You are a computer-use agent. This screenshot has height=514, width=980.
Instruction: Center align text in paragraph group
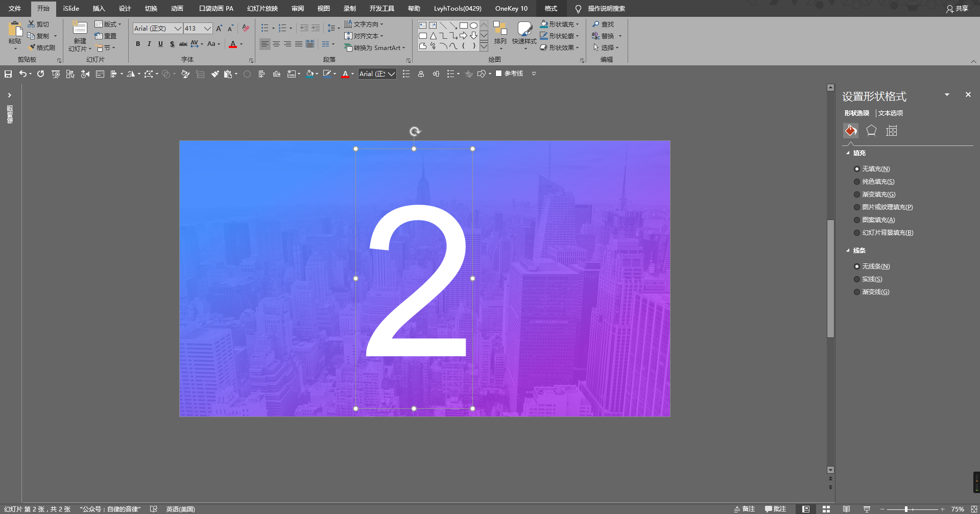click(x=276, y=44)
